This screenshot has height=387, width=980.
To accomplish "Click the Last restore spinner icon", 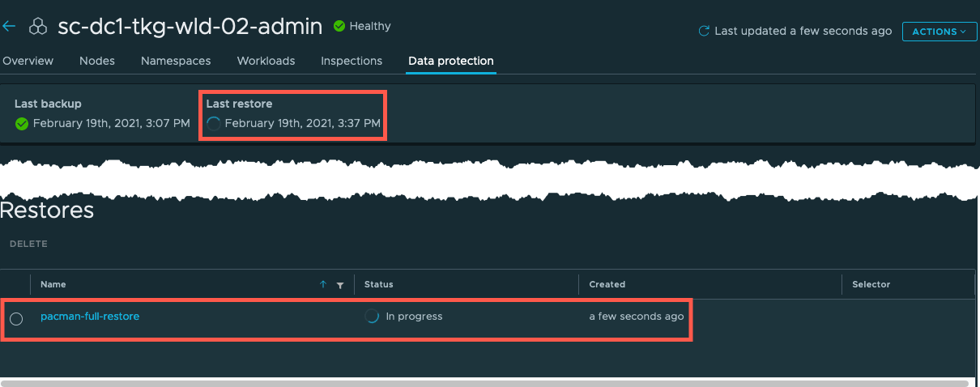I will click(x=214, y=124).
